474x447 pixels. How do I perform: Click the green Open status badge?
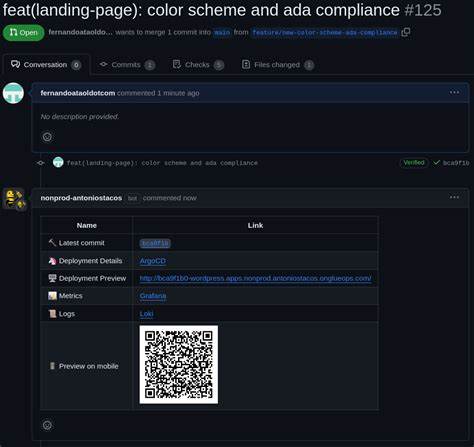tap(23, 32)
